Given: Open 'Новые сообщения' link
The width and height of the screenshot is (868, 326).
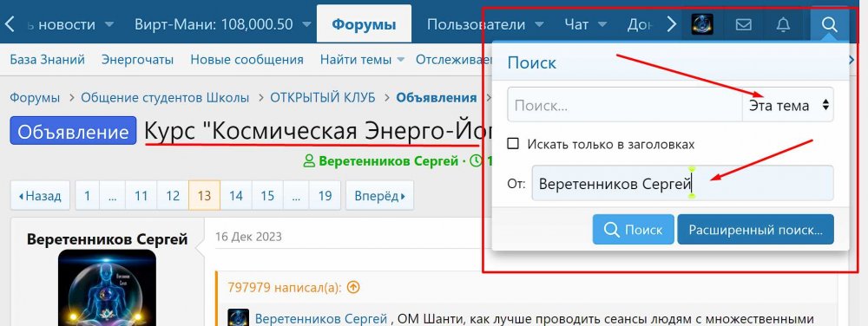Looking at the screenshot, I should pos(247,60).
